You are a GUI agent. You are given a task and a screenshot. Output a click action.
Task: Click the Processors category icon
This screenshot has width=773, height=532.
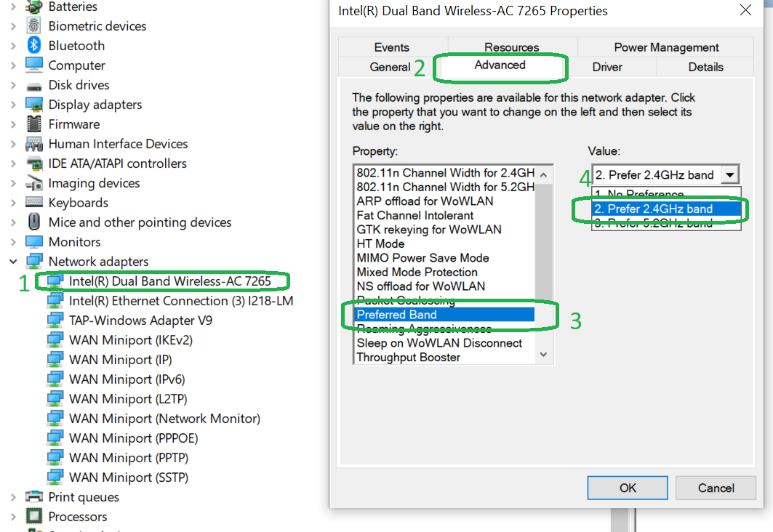click(34, 516)
